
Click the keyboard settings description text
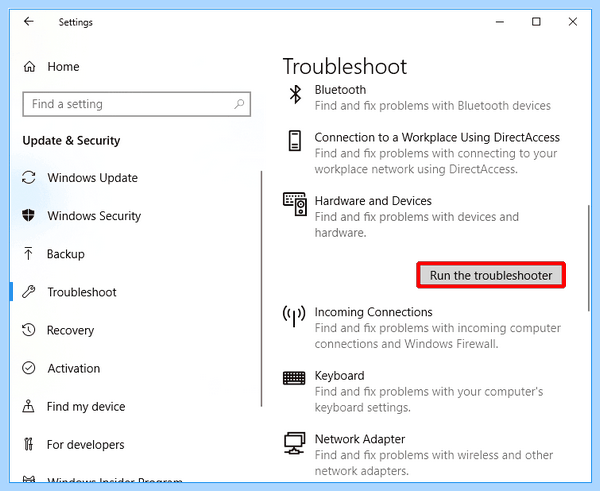(429, 400)
